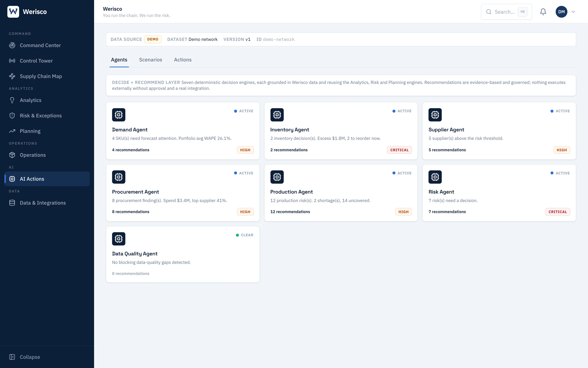Image resolution: width=588 pixels, height=368 pixels.
Task: Click the Planning trend-line icon
Action: coord(12,131)
